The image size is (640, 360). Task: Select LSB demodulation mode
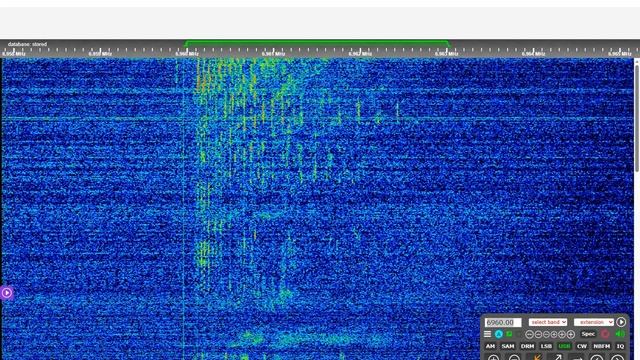tap(546, 346)
